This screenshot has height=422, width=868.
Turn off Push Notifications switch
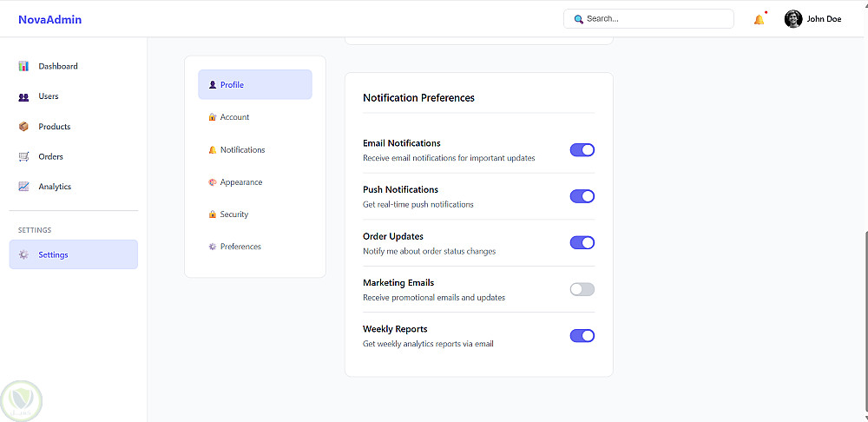(x=582, y=196)
